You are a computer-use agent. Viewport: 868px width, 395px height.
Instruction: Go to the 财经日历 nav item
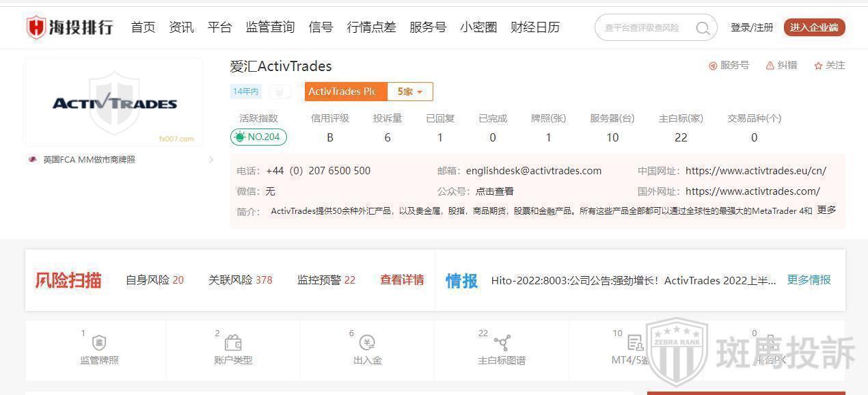click(x=535, y=27)
